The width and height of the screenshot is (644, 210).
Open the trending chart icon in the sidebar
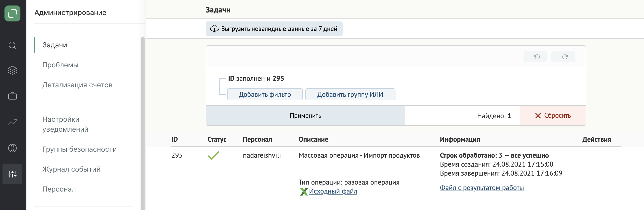12,122
